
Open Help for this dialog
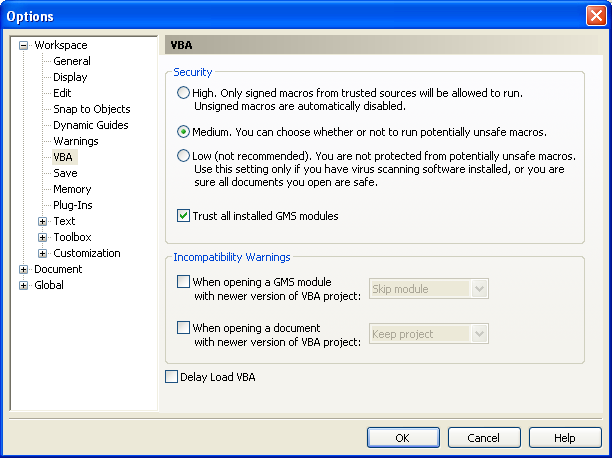(565, 438)
